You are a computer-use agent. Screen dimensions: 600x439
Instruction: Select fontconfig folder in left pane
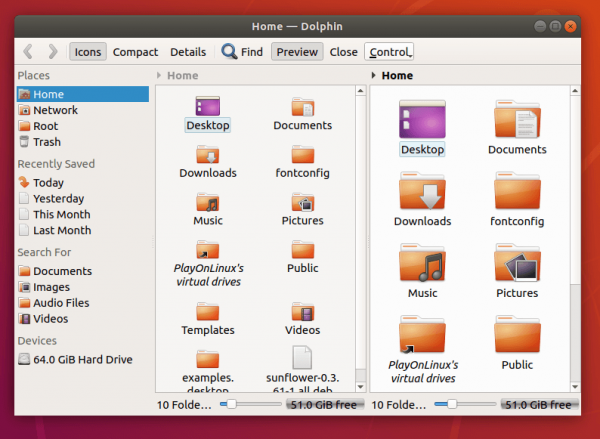coord(303,162)
